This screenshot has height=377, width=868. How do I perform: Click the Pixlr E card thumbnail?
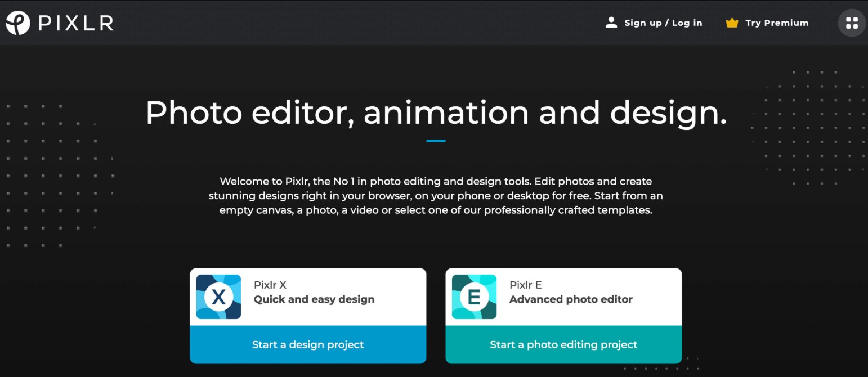tap(474, 297)
